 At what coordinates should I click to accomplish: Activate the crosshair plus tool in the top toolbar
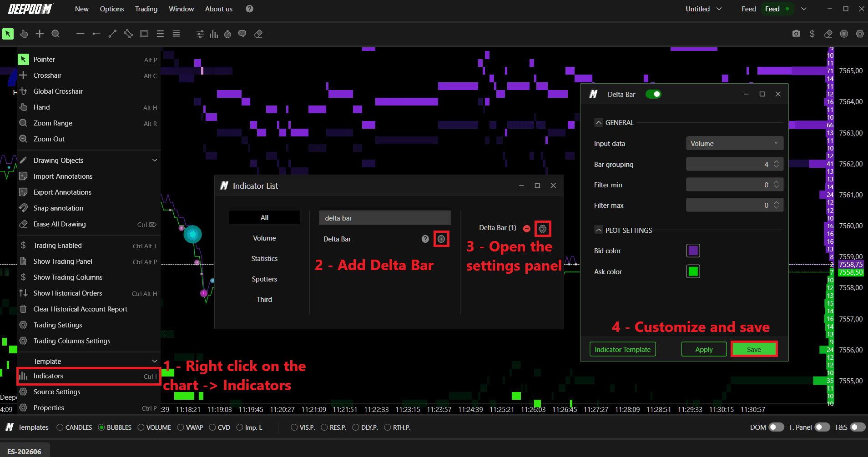[x=40, y=34]
